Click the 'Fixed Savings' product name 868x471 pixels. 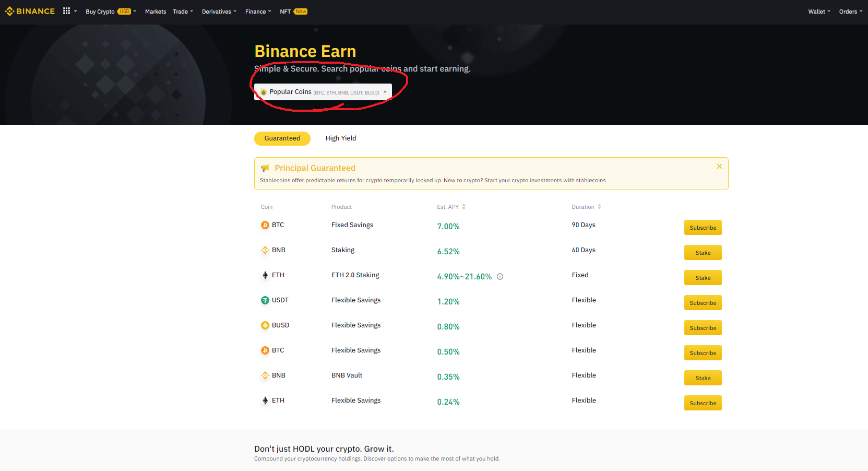[x=352, y=225]
